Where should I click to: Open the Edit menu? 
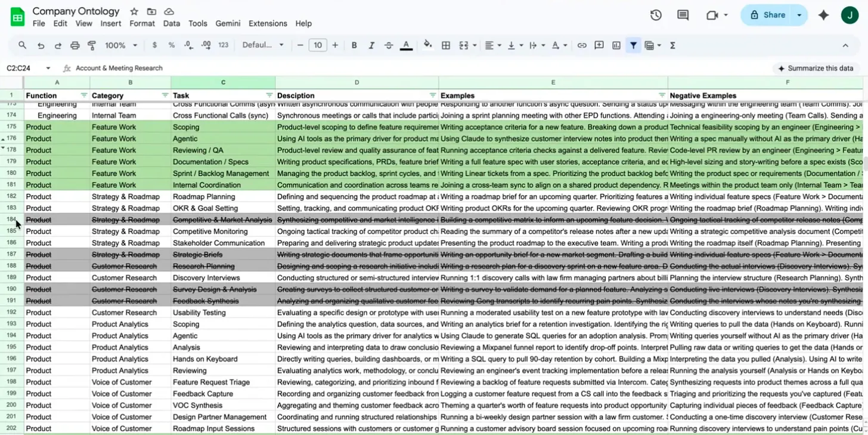(x=60, y=24)
